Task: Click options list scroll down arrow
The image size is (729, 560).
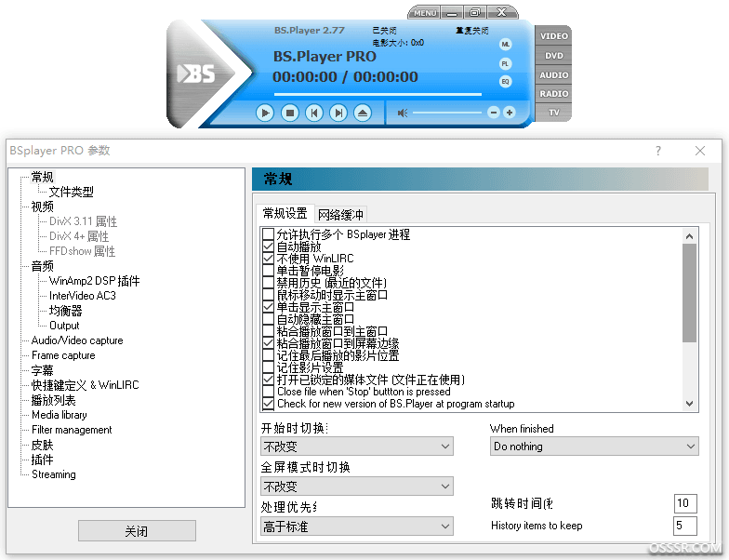Action: click(690, 404)
